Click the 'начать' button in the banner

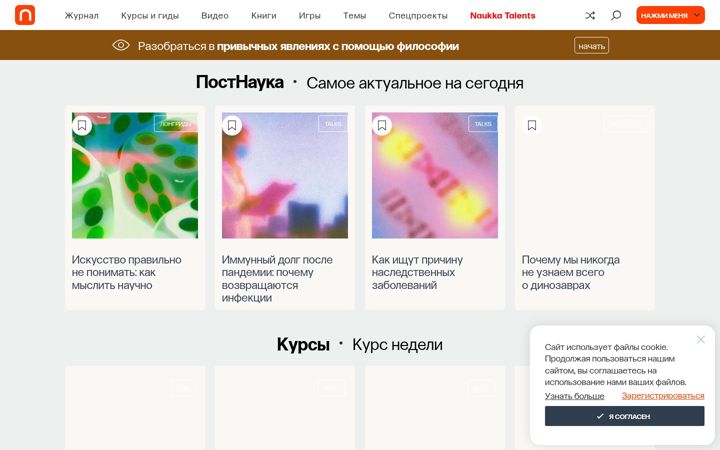[x=591, y=45]
